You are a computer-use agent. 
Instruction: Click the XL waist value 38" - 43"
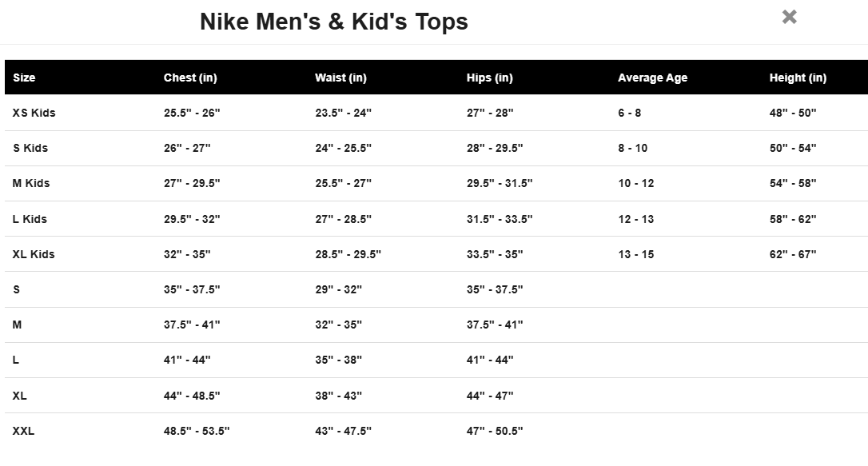338,396
